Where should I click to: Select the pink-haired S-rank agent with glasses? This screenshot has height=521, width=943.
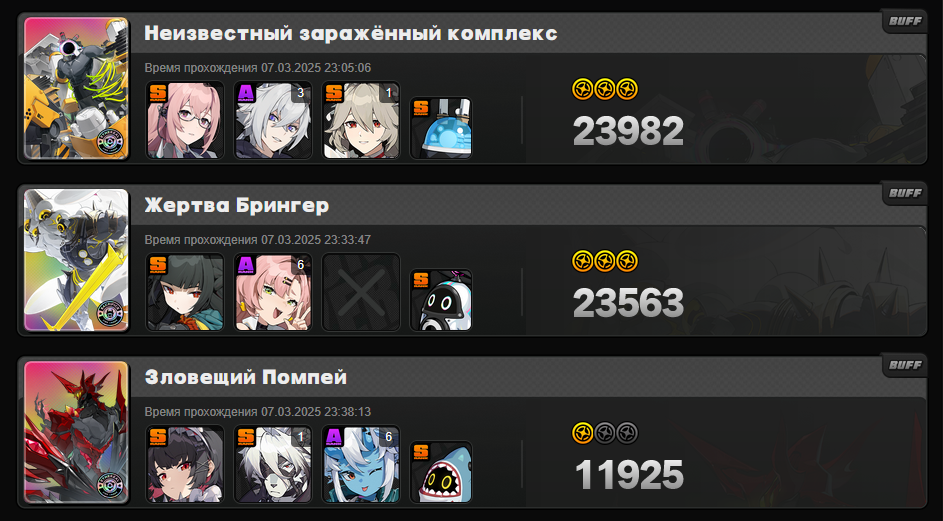pyautogui.click(x=185, y=120)
